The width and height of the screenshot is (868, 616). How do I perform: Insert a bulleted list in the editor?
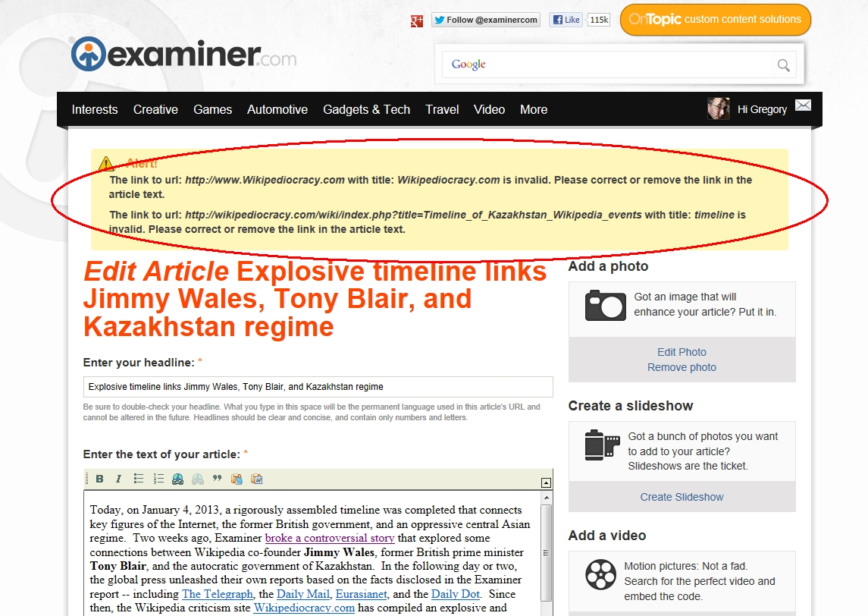tap(139, 479)
